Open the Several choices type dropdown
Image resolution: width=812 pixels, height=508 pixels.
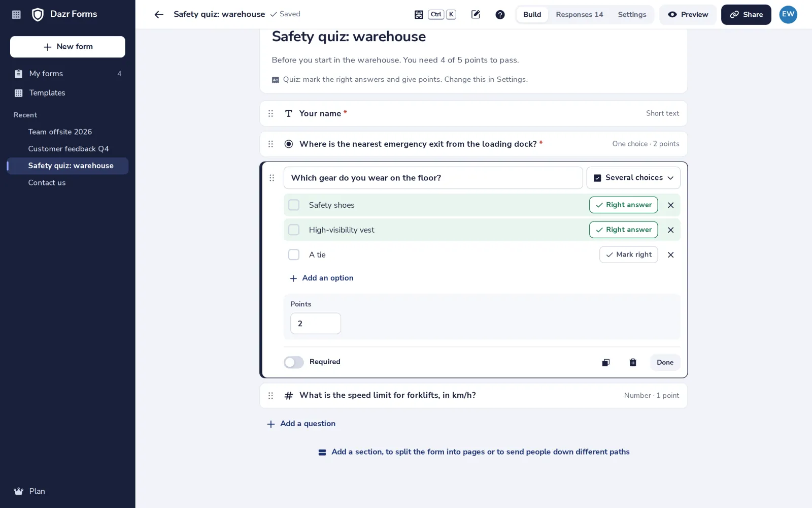point(633,178)
